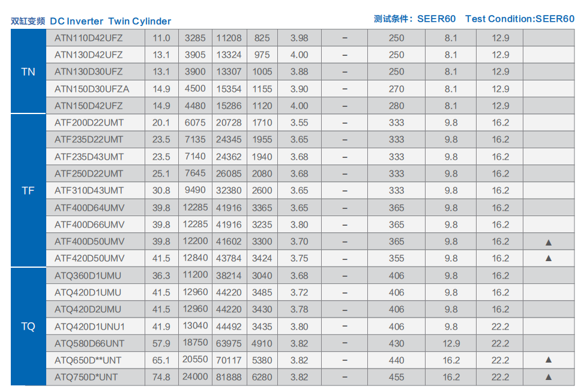Viewport: 584px width, 392px height.
Task: Click the triangle marker in the ATF400D50UMV row
Action: click(548, 242)
